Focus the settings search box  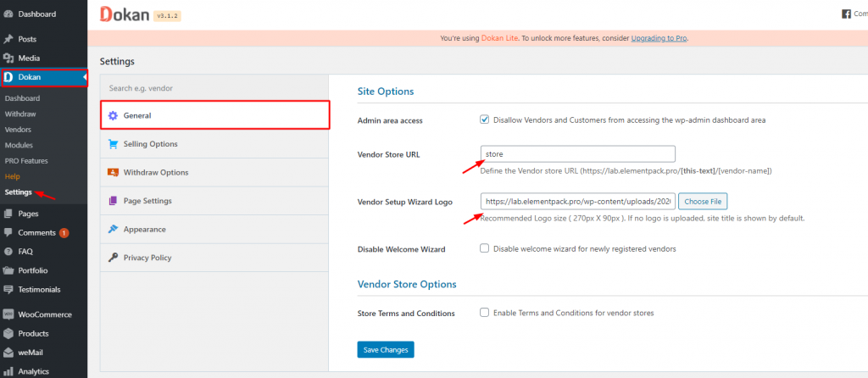pyautogui.click(x=214, y=87)
